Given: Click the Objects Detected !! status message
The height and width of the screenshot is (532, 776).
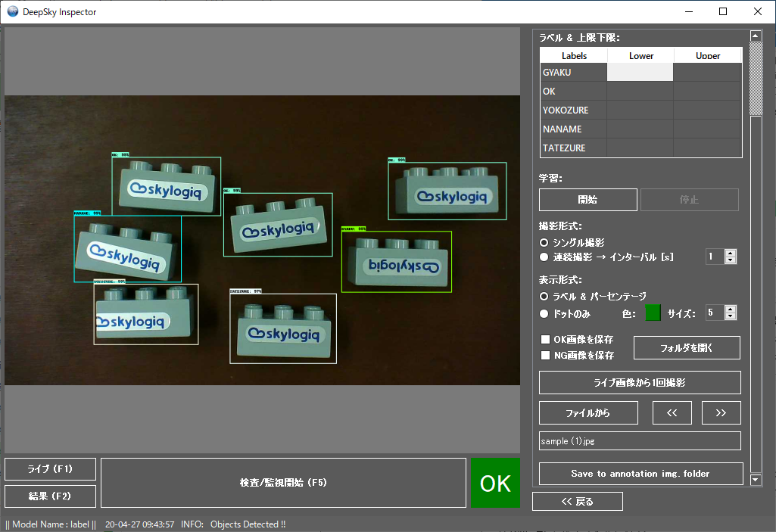Looking at the screenshot, I should point(248,524).
